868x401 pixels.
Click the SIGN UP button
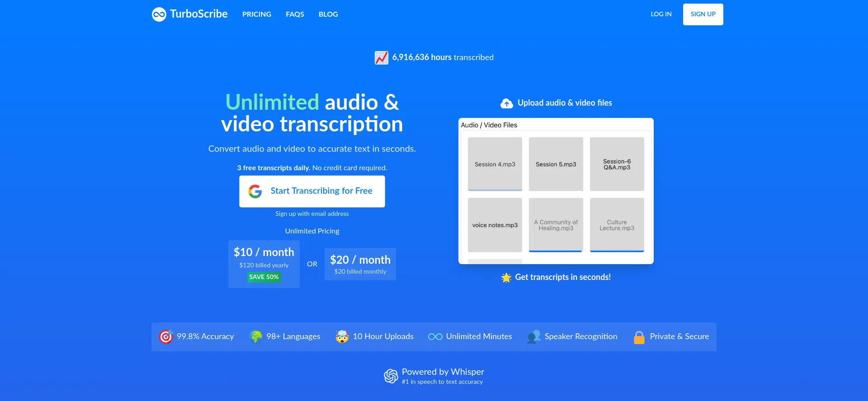[703, 14]
